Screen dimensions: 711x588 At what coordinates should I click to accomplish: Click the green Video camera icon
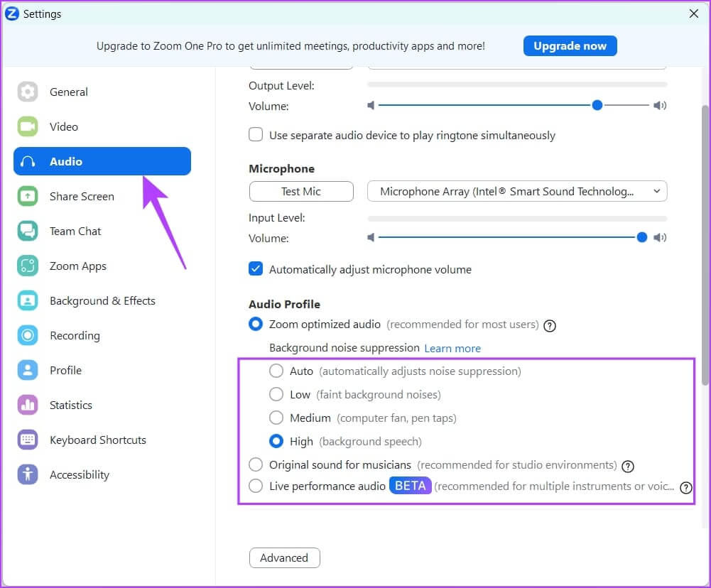coord(28,126)
